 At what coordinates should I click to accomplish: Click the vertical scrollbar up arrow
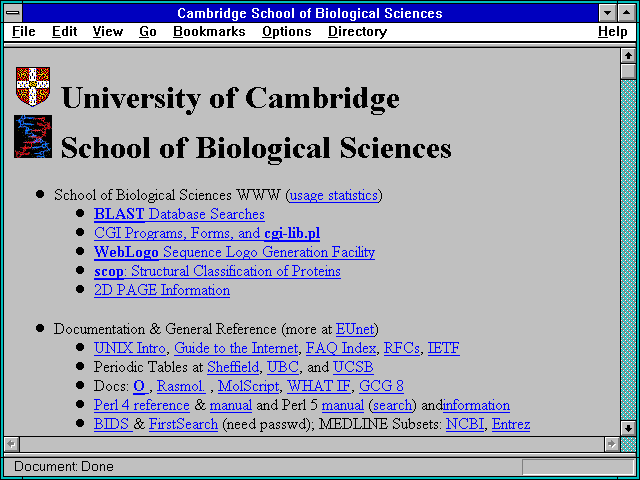(x=628, y=56)
